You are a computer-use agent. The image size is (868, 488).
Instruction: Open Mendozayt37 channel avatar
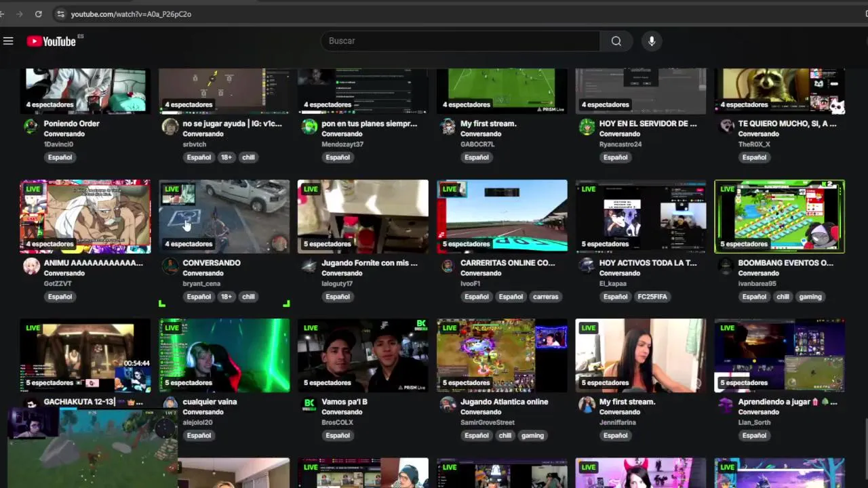309,127
